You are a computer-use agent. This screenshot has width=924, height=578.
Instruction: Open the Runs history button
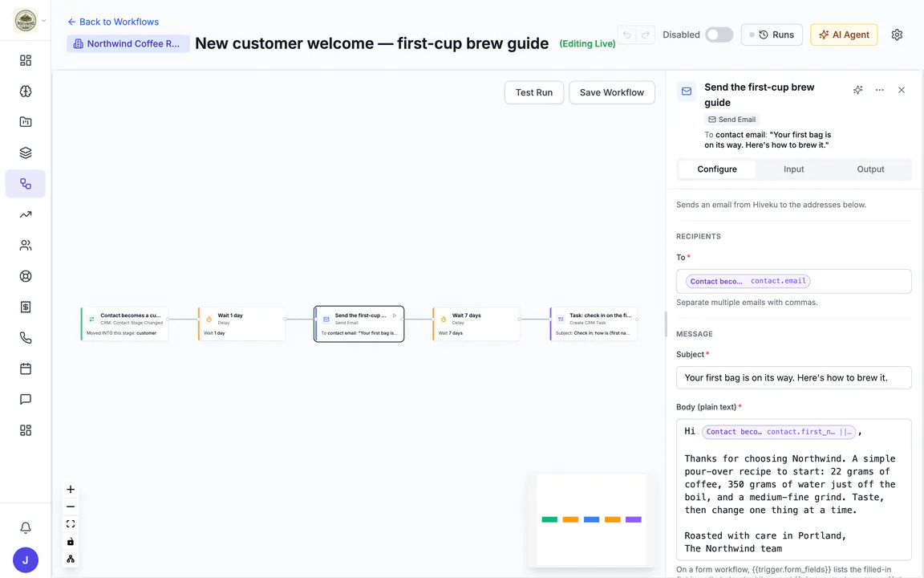(772, 35)
